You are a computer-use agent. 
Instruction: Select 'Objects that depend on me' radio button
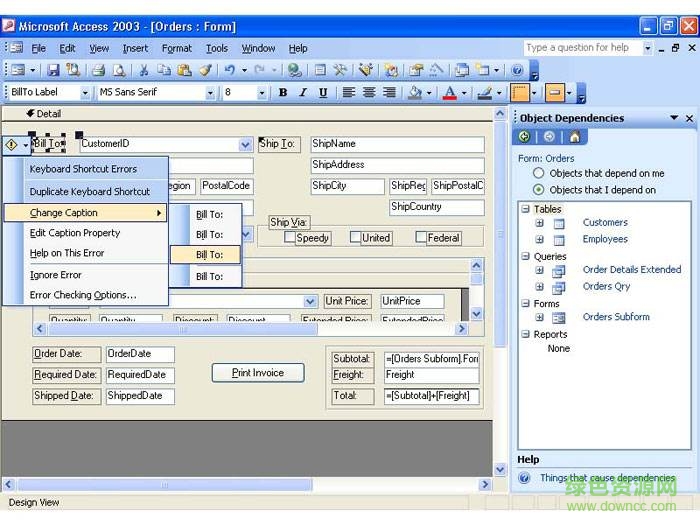[x=539, y=173]
